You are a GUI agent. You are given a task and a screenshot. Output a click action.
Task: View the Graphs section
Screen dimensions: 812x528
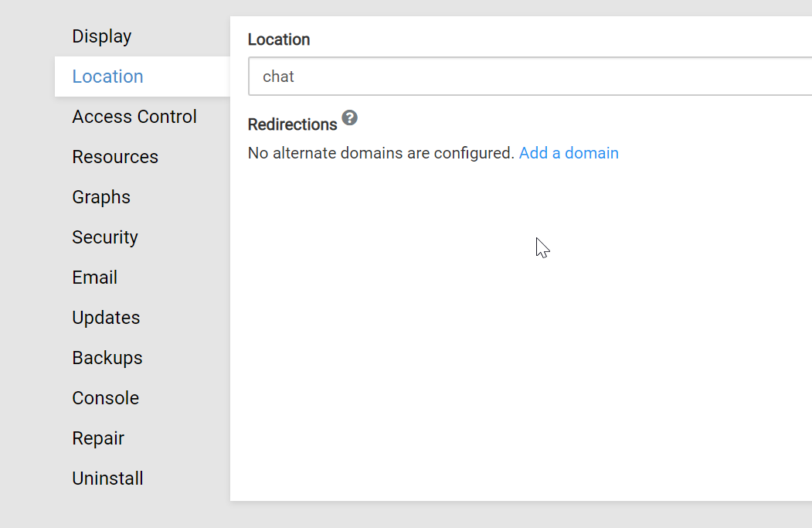coord(101,197)
